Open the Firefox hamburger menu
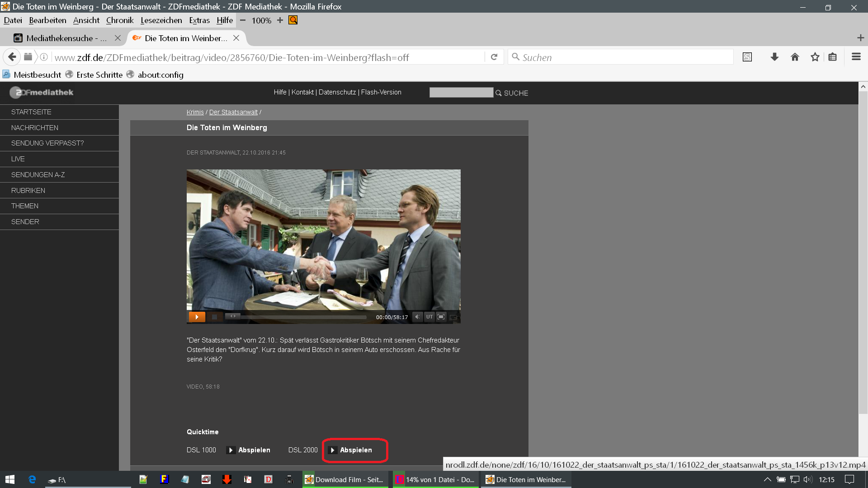The width and height of the screenshot is (868, 488). (856, 57)
